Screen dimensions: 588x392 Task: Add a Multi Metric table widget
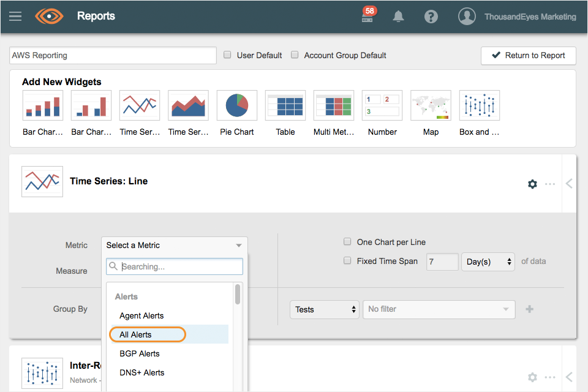tap(334, 106)
